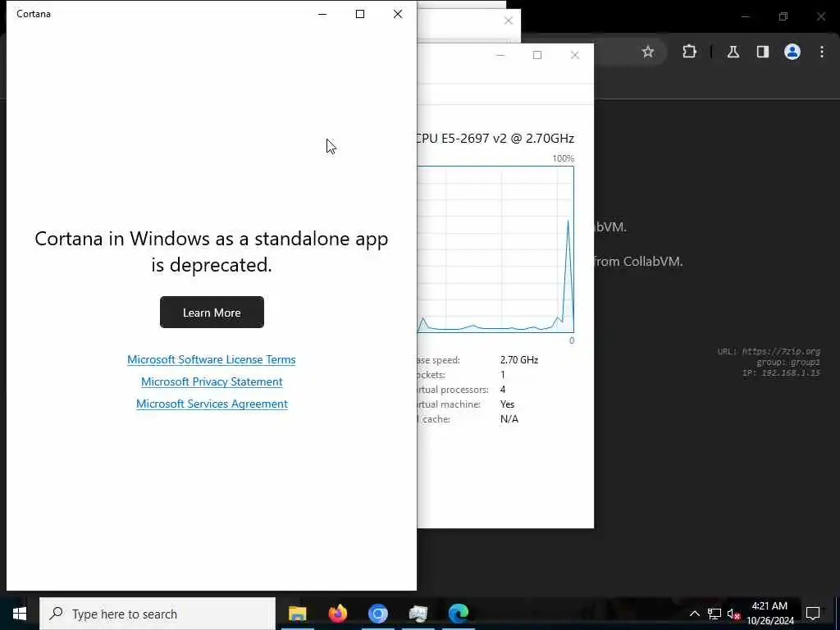Open the Windows Start menu
This screenshot has width=840, height=630.
pyautogui.click(x=20, y=614)
